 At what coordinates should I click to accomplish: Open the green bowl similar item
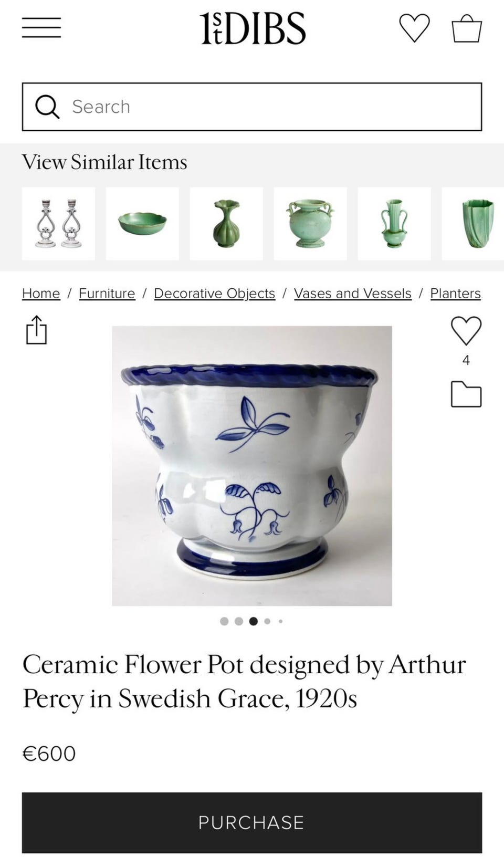[x=142, y=224]
